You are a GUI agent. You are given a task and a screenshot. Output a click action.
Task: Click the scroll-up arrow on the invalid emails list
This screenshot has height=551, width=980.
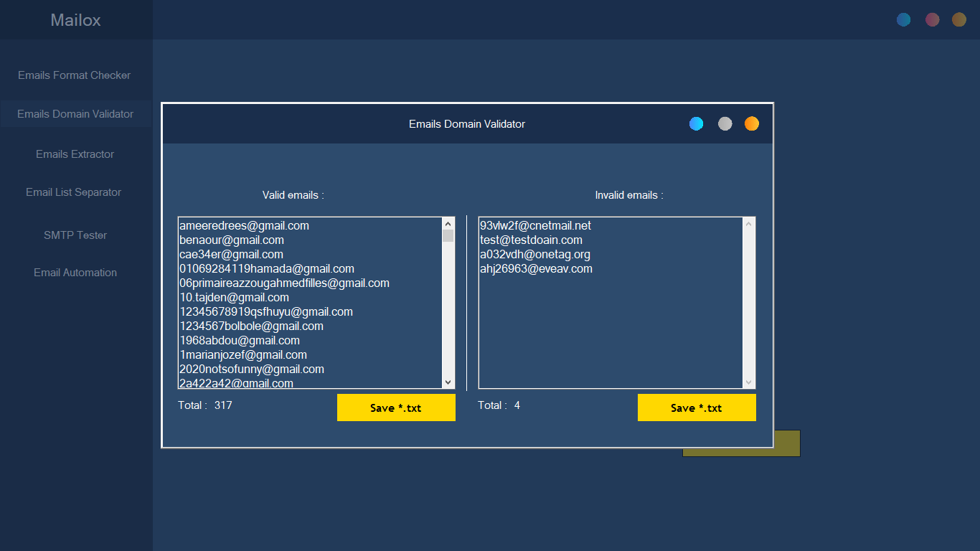(x=748, y=222)
